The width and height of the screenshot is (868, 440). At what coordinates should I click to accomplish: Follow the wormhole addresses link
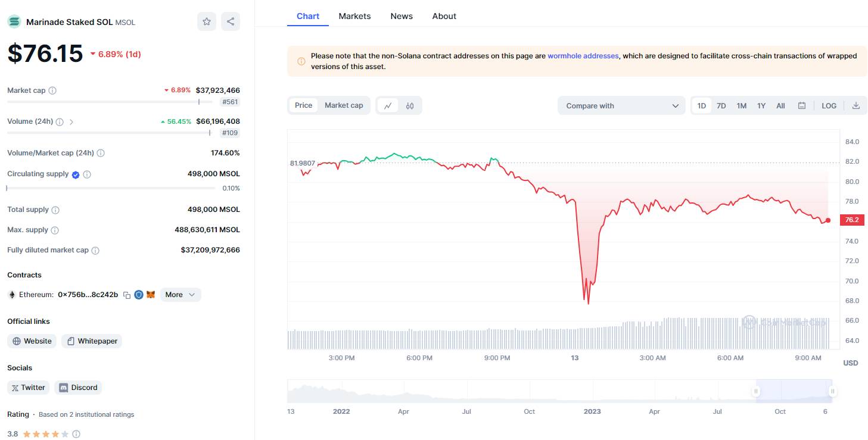click(583, 56)
